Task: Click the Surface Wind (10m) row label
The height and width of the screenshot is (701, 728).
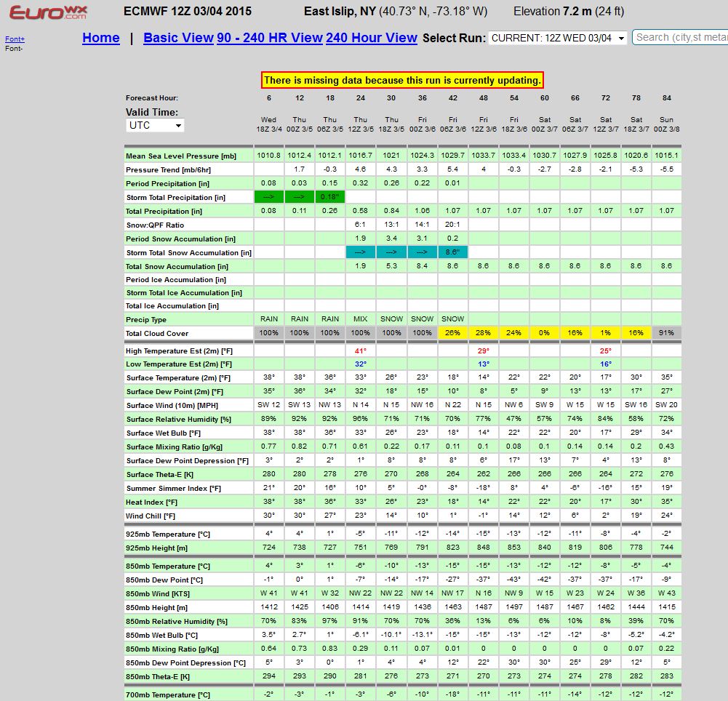Action: click(172, 406)
